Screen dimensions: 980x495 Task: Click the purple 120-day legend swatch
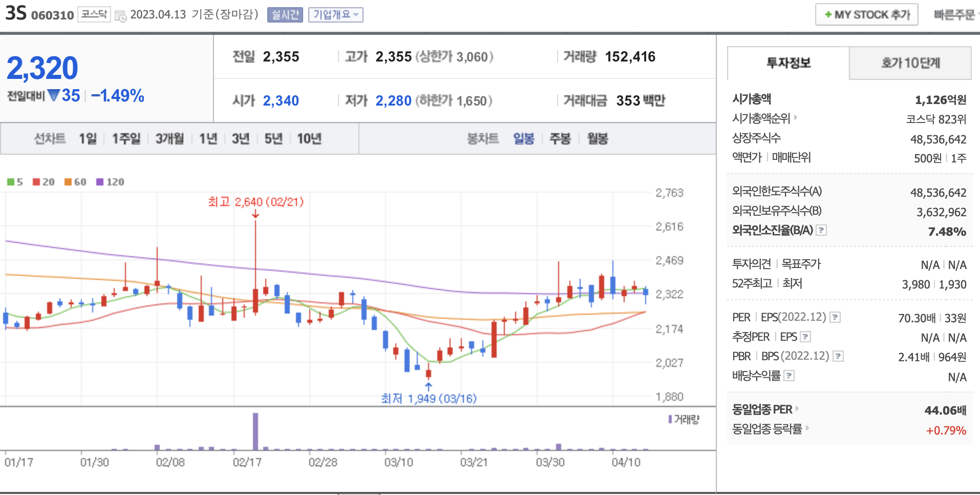tap(100, 182)
